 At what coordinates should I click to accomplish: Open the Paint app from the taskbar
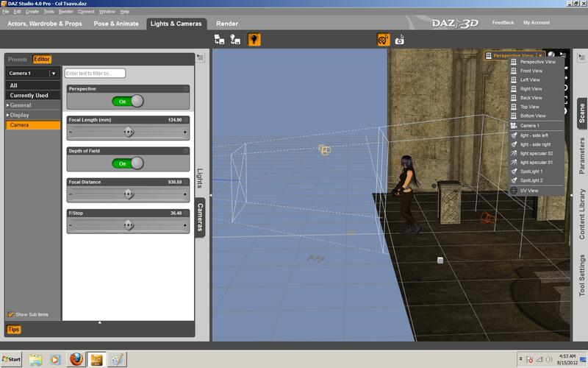[x=117, y=359]
